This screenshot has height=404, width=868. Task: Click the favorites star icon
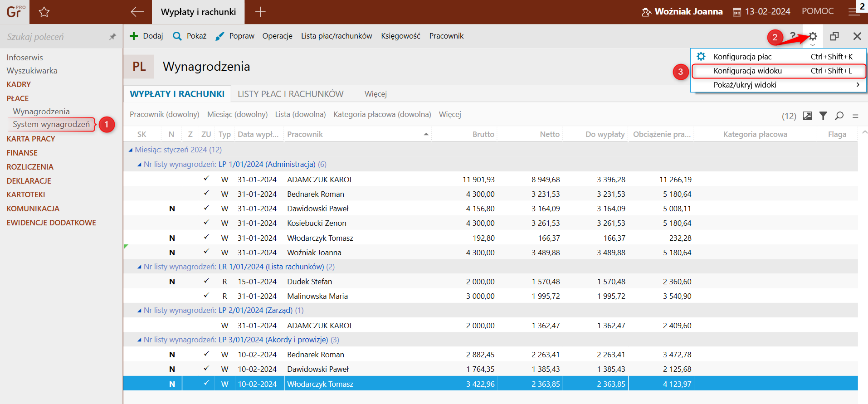44,12
